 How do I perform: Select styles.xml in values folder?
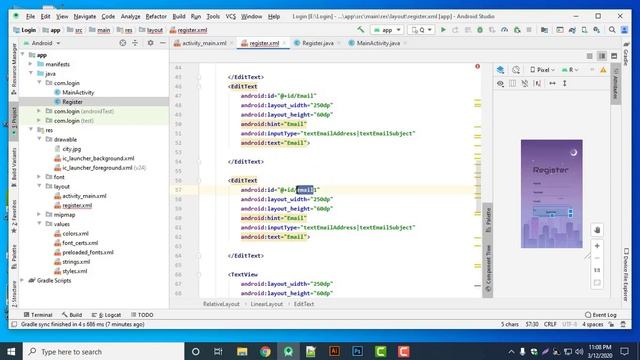click(74, 271)
